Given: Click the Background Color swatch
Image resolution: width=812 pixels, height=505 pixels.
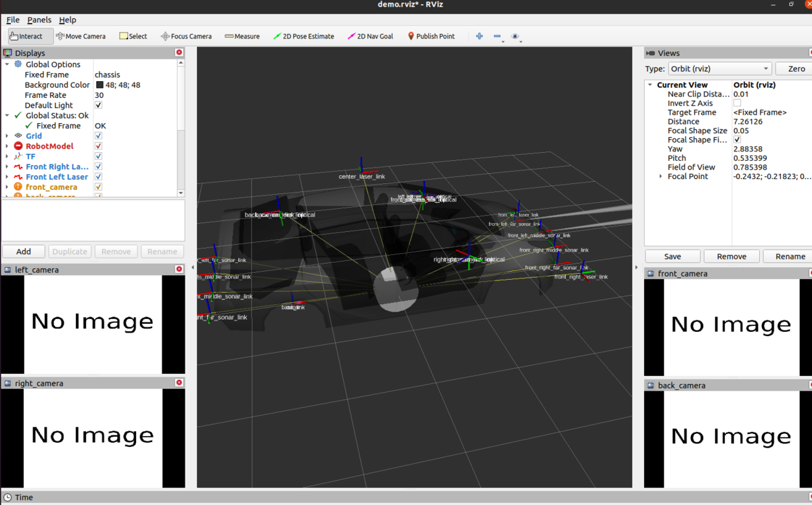Looking at the screenshot, I should (x=99, y=85).
